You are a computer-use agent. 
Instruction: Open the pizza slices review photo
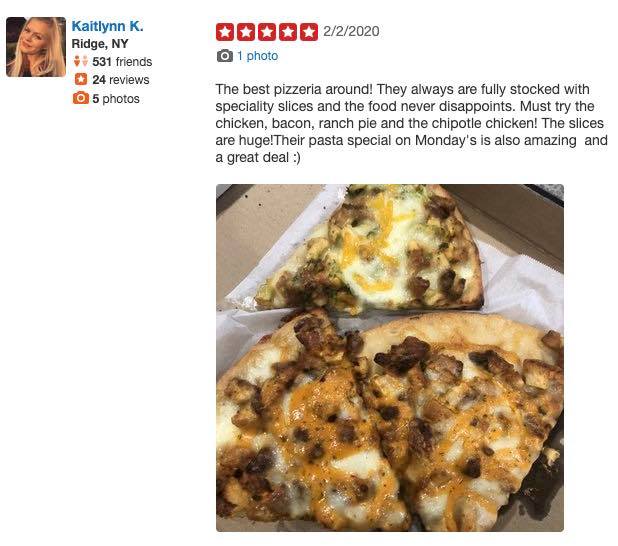[x=390, y=358]
